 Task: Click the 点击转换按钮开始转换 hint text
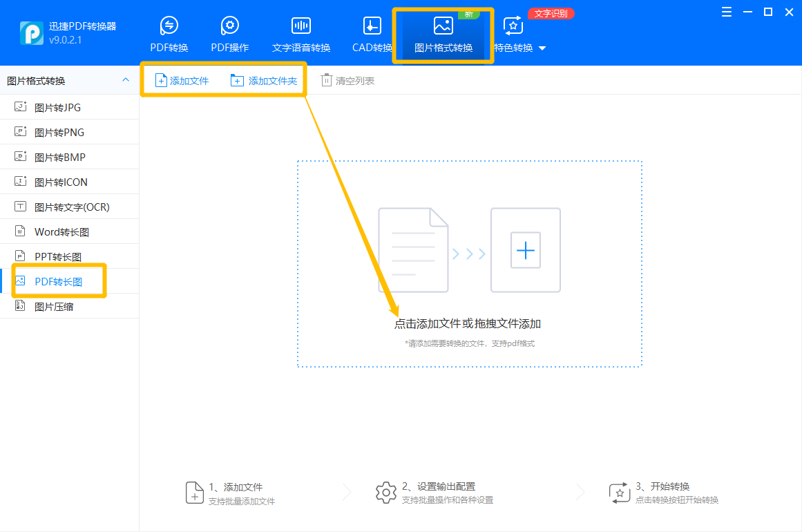point(677,500)
